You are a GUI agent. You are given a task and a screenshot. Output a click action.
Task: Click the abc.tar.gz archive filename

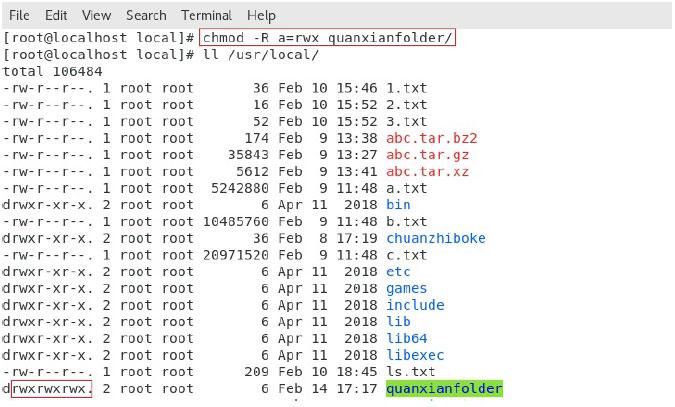(x=428, y=155)
